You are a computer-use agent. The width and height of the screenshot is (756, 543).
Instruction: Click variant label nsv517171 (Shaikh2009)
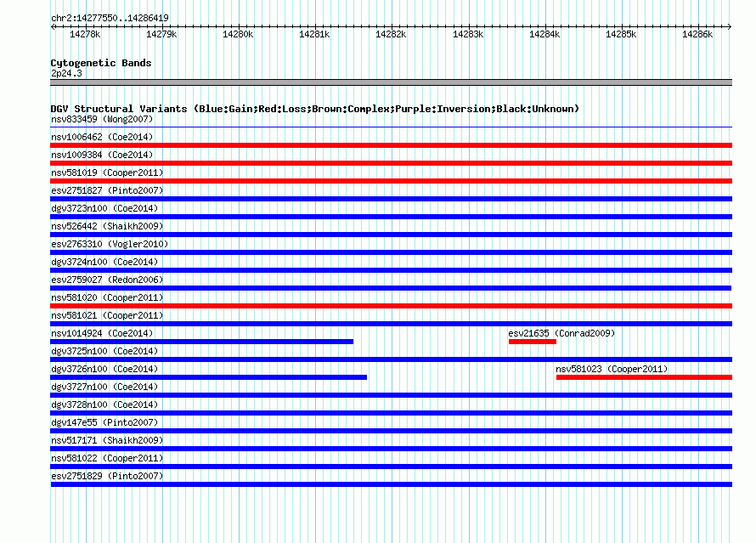point(107,440)
